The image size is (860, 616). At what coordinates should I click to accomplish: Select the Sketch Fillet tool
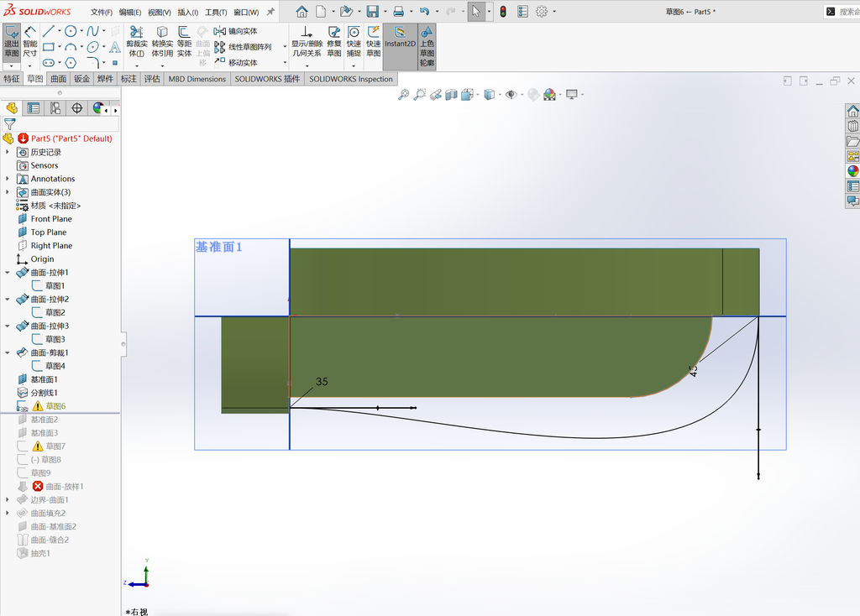tap(92, 62)
